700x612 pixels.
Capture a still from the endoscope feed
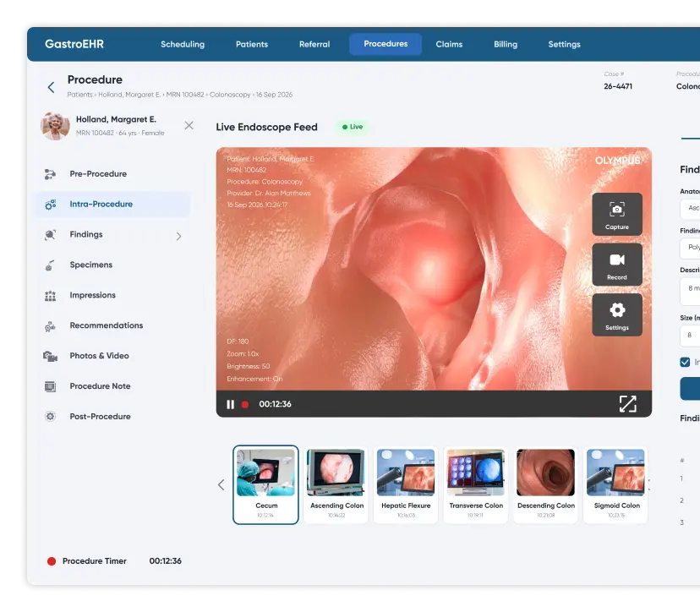pos(617,214)
